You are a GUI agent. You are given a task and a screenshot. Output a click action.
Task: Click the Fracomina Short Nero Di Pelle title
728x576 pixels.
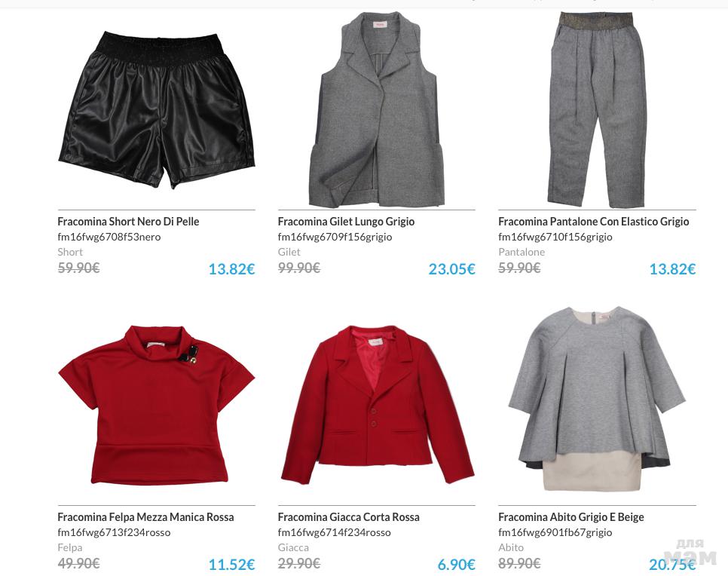128,222
